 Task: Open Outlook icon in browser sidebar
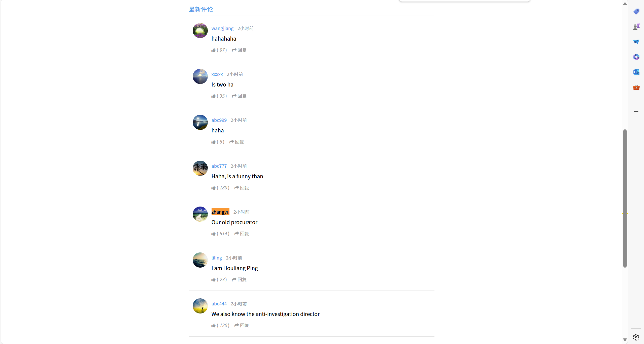pos(636,72)
